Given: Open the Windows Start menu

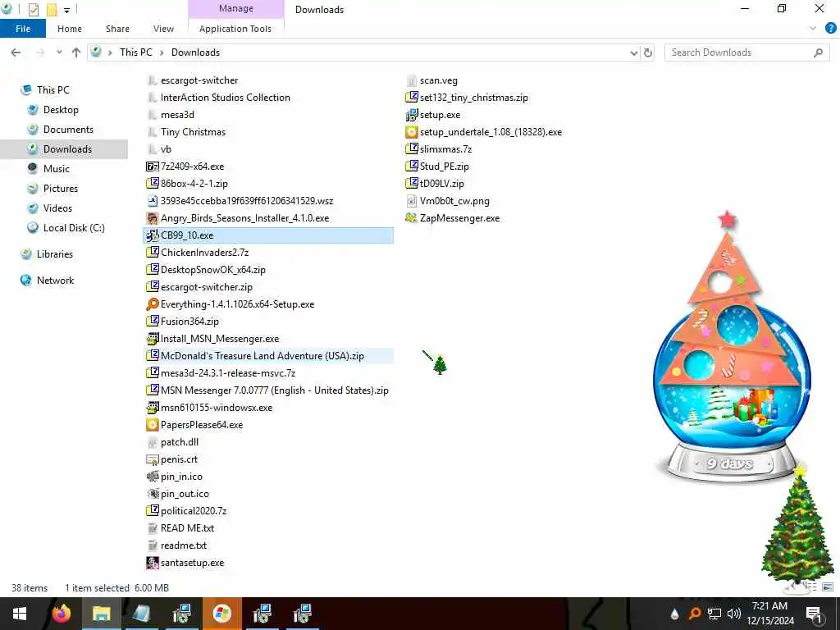Looking at the screenshot, I should (x=20, y=614).
